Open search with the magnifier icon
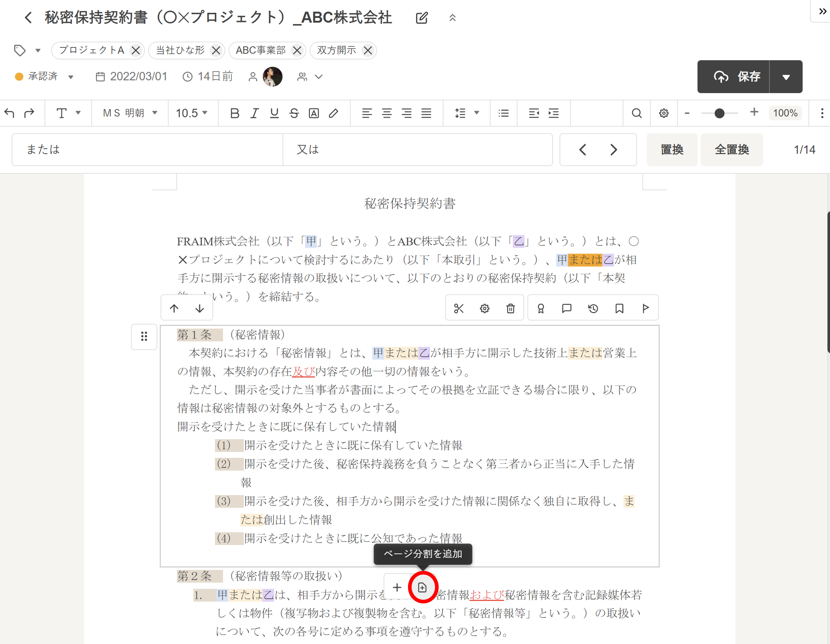The width and height of the screenshot is (830, 644). (x=637, y=113)
